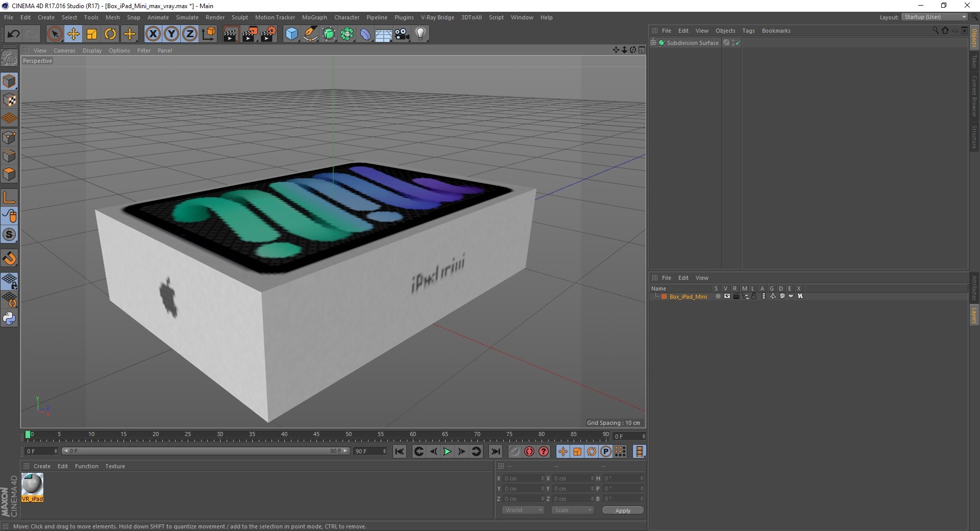
Task: Go to previous keyframe
Action: click(419, 451)
